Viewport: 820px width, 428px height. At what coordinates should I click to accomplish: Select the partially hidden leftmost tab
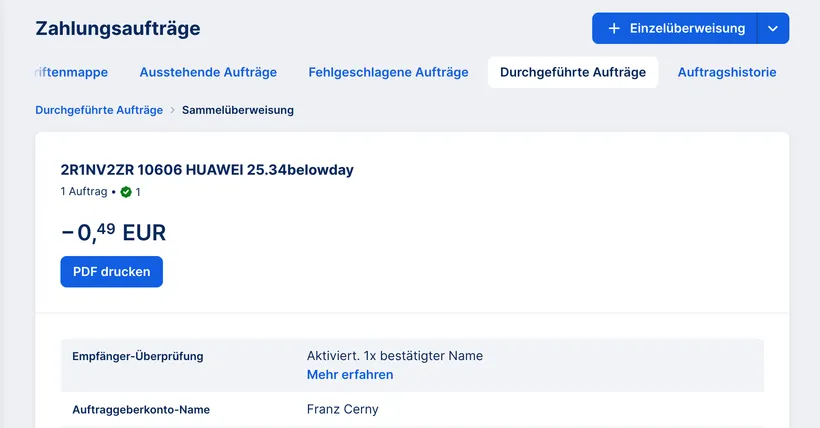coord(70,72)
